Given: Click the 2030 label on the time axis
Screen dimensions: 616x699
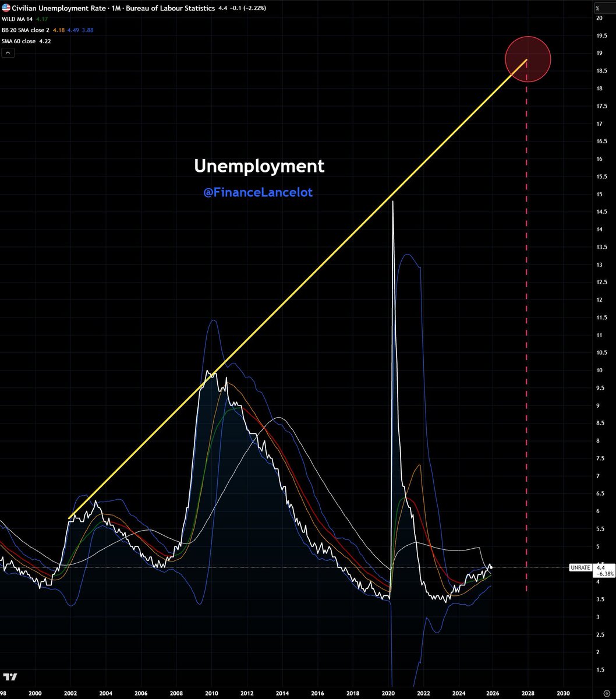Looking at the screenshot, I should pos(564,694).
